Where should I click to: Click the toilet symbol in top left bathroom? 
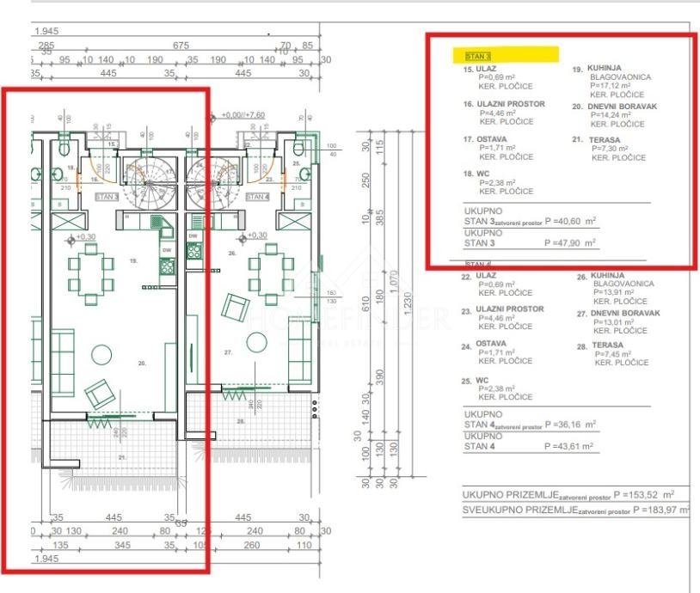tap(64, 148)
